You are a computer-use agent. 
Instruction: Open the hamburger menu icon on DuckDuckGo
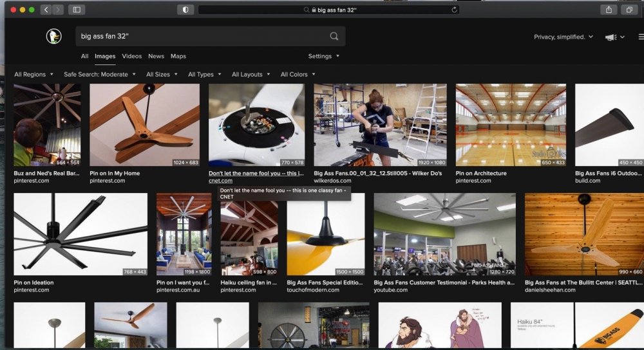pos(640,37)
